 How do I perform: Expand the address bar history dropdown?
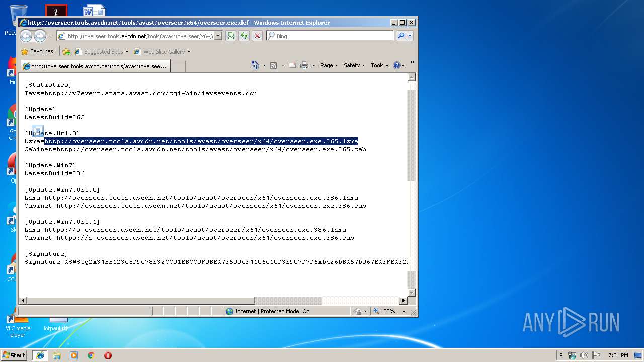[x=218, y=36]
